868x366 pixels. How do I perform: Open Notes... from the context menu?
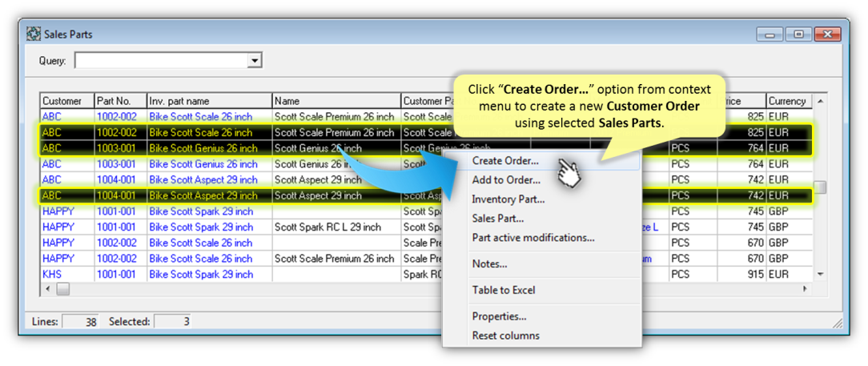(x=489, y=264)
